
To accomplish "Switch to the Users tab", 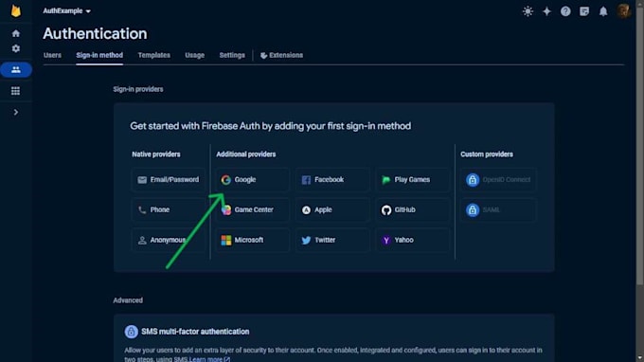I will (x=52, y=55).
